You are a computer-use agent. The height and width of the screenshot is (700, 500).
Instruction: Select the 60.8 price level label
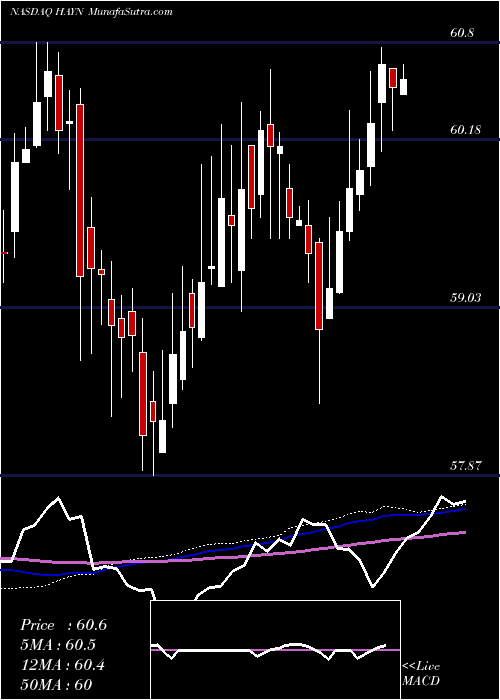tap(462, 33)
